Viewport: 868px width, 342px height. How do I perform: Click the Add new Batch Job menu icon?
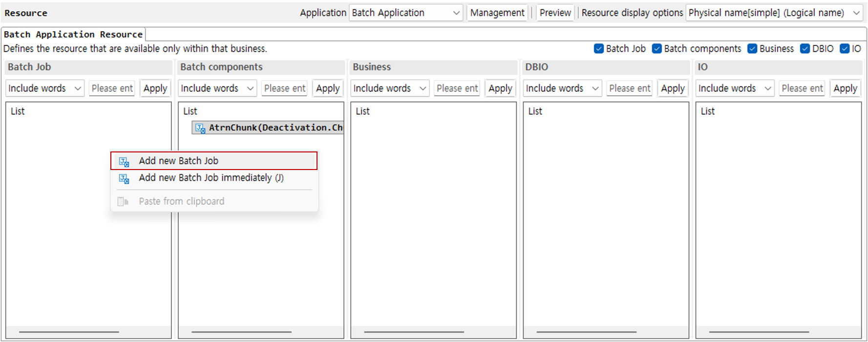point(124,161)
